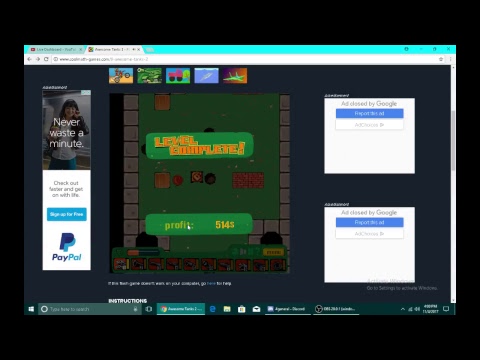This screenshot has height=360, width=480.
Task: Reload the Awesome Tanks 2 page
Action: tap(46, 59)
